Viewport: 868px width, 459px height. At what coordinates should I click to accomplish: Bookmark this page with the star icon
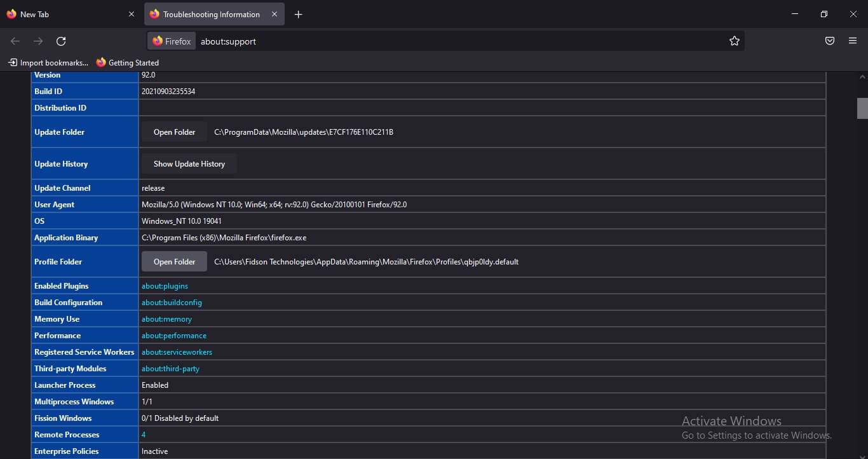click(x=735, y=41)
